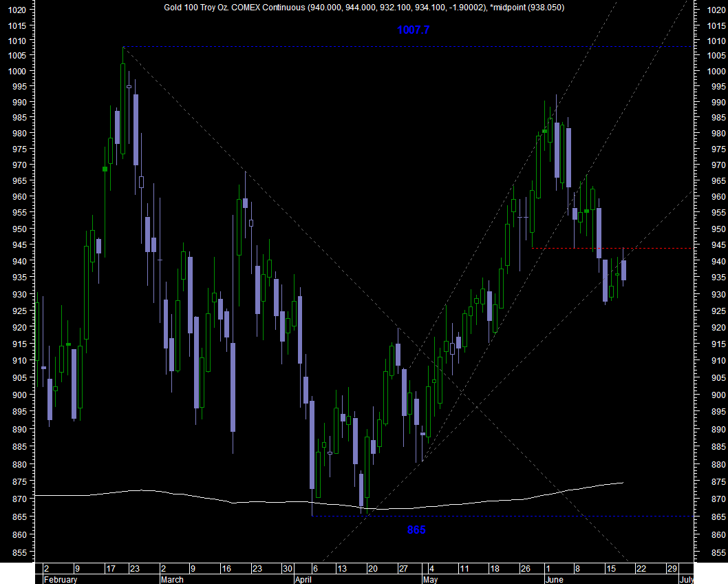The height and width of the screenshot is (584, 728).
Task: Select the blue dashed 1007.7 horizontal line
Action: coord(407,46)
